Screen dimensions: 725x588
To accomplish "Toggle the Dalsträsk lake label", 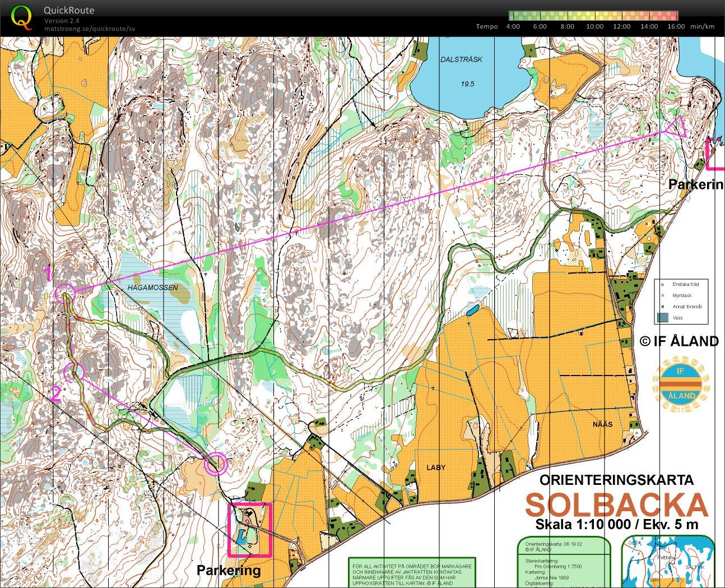I will (462, 59).
